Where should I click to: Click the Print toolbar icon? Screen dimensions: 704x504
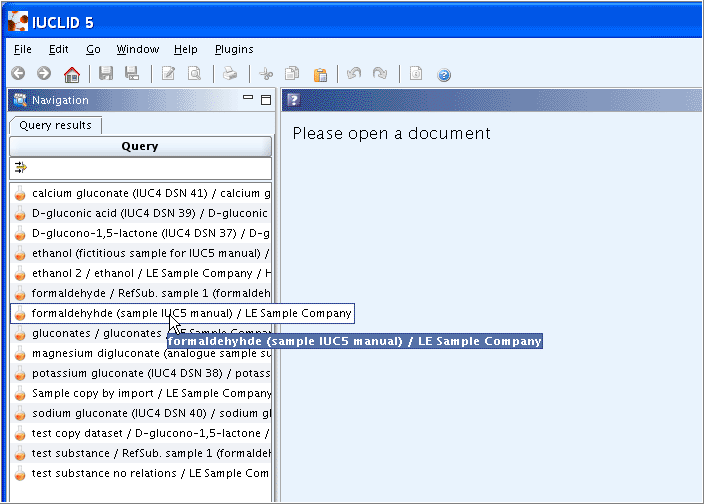(230, 73)
